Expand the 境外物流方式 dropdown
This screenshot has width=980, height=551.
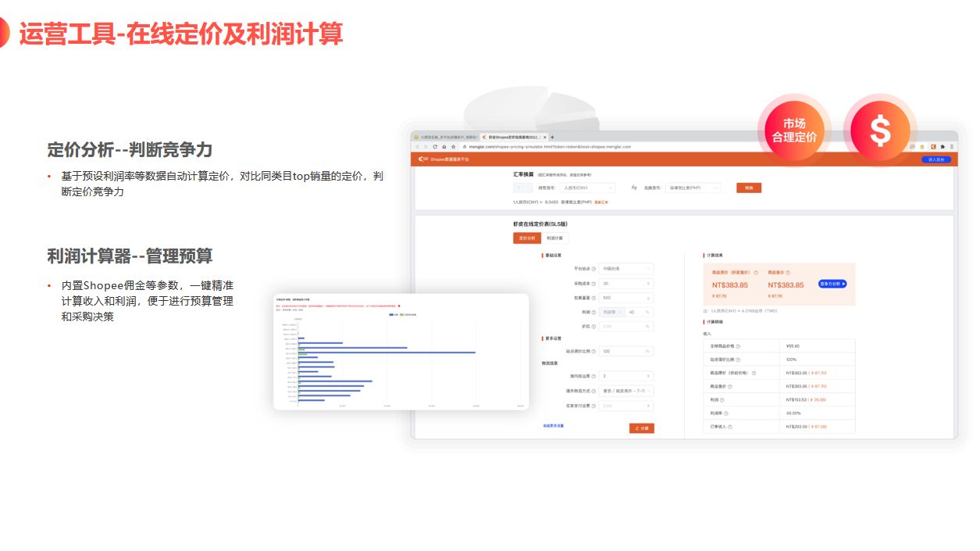[x=627, y=391]
